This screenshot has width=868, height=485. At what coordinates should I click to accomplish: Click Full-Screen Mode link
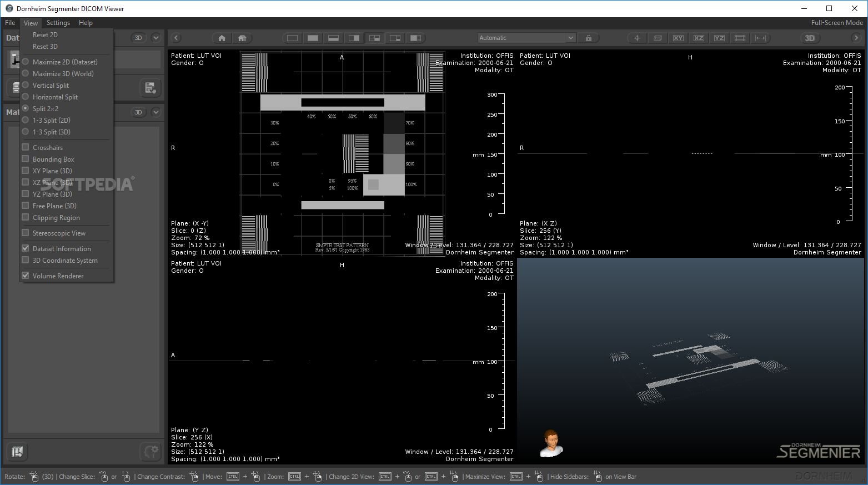(837, 23)
